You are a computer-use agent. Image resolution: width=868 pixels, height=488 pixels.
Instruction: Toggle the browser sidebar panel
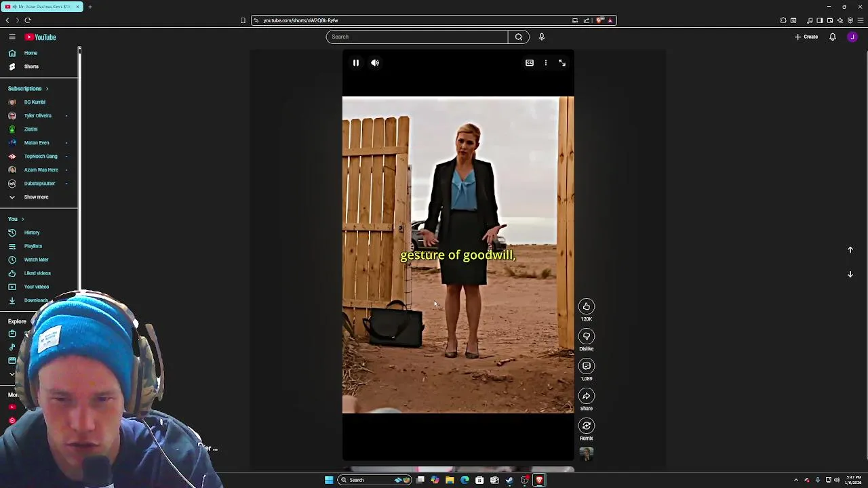820,20
